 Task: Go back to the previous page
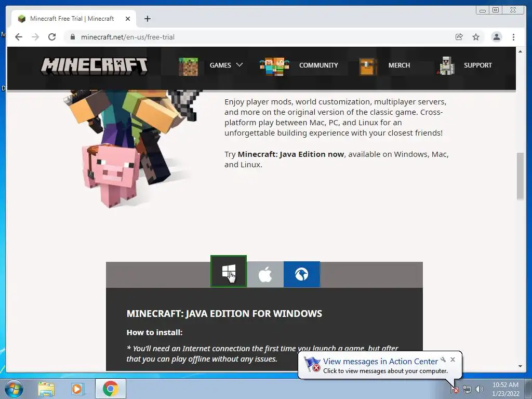19,37
